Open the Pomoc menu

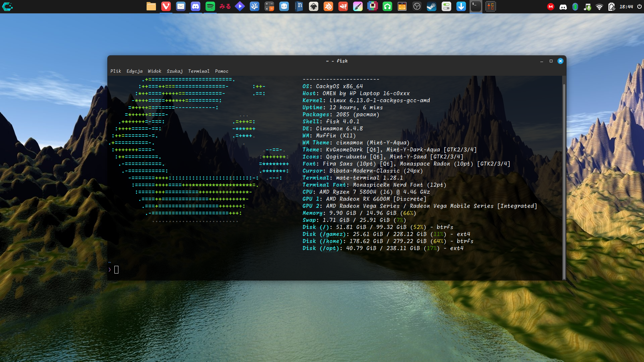coord(221,71)
